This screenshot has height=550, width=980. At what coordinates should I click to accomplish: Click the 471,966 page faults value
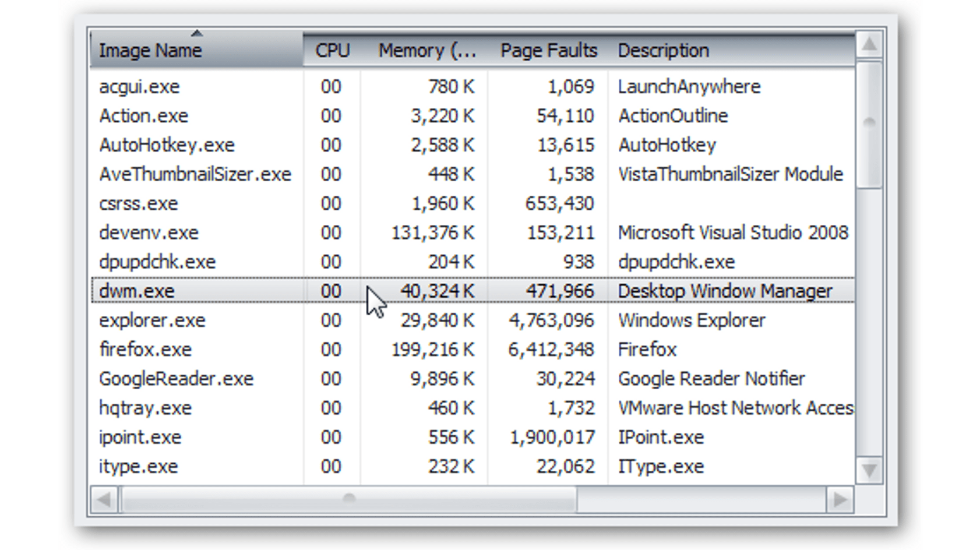[559, 291]
